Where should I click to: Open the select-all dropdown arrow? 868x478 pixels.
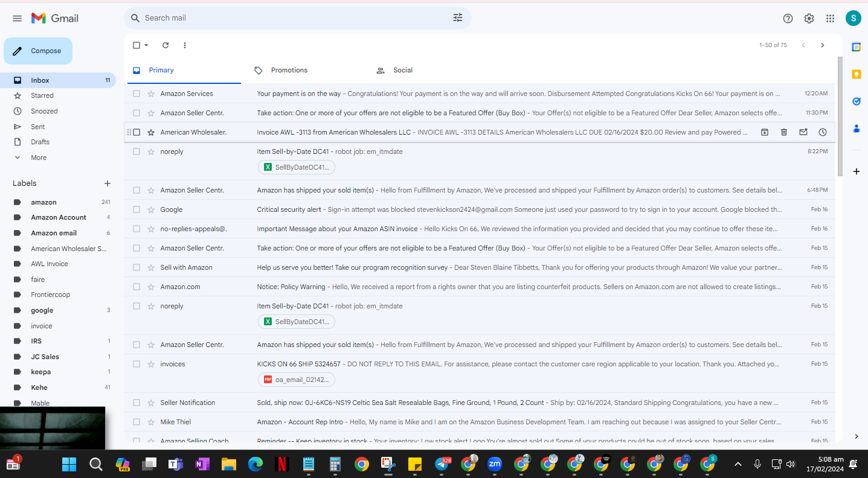coord(146,45)
